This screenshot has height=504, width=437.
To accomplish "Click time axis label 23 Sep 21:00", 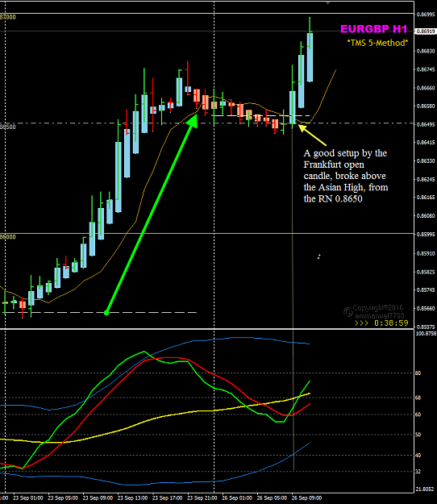I will coord(202,498).
